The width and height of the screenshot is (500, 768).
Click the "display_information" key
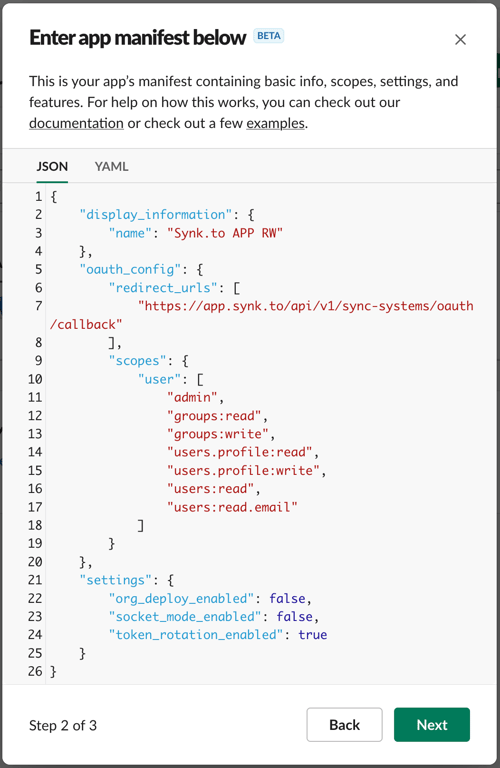click(x=156, y=215)
